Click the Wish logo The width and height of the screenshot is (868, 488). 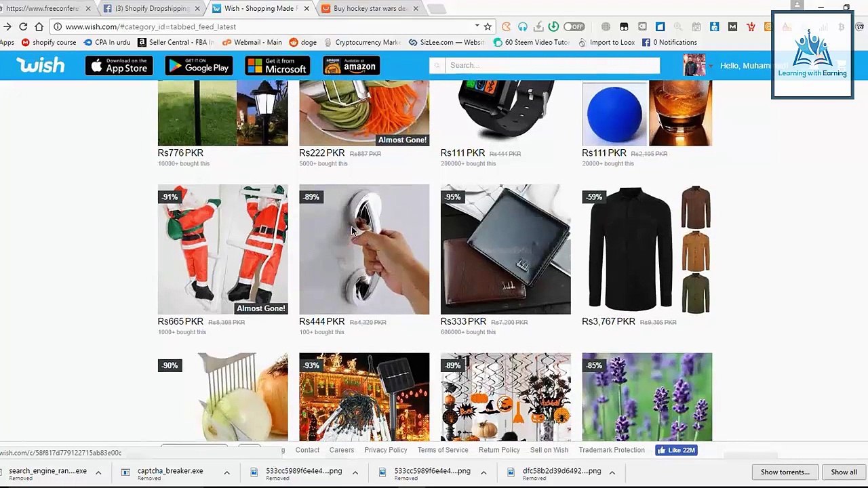pyautogui.click(x=41, y=65)
